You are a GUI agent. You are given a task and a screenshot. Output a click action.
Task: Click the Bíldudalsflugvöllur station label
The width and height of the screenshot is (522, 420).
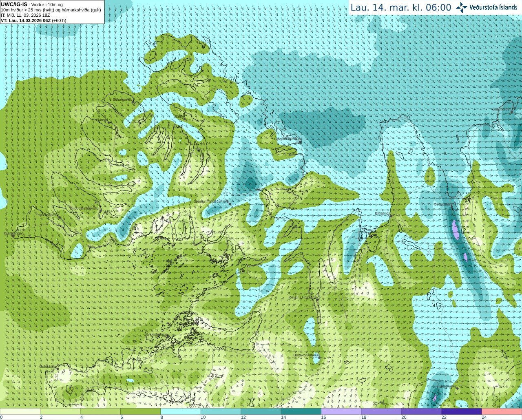click(x=85, y=208)
